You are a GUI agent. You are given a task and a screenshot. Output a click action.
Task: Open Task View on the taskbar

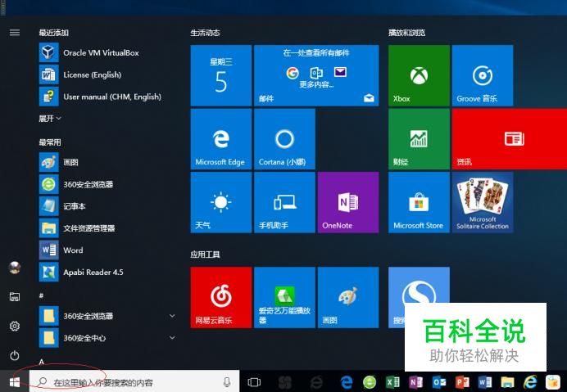click(x=254, y=382)
